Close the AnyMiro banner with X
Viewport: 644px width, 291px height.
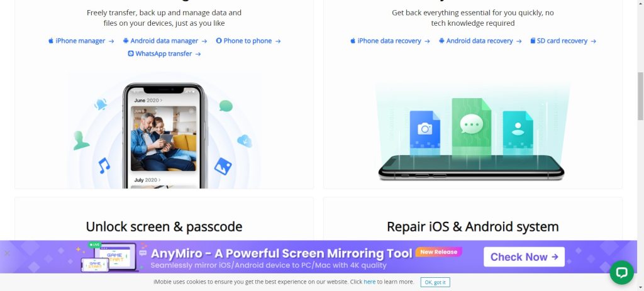point(7,253)
